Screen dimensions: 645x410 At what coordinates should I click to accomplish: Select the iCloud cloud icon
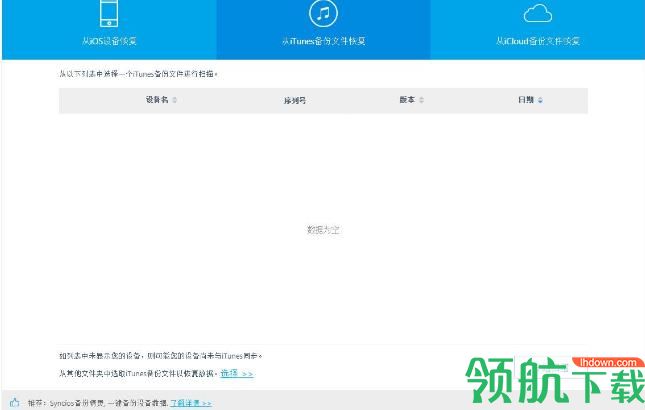coord(538,14)
